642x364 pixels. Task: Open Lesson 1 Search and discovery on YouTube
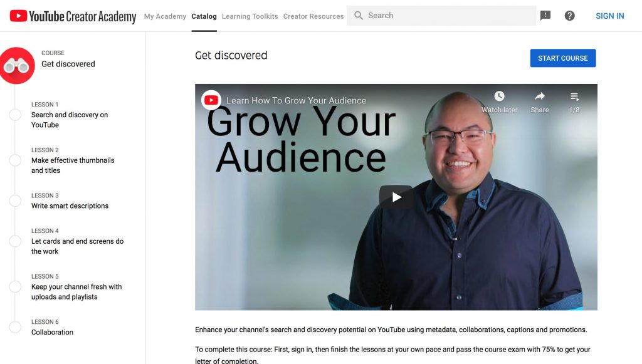coord(70,115)
